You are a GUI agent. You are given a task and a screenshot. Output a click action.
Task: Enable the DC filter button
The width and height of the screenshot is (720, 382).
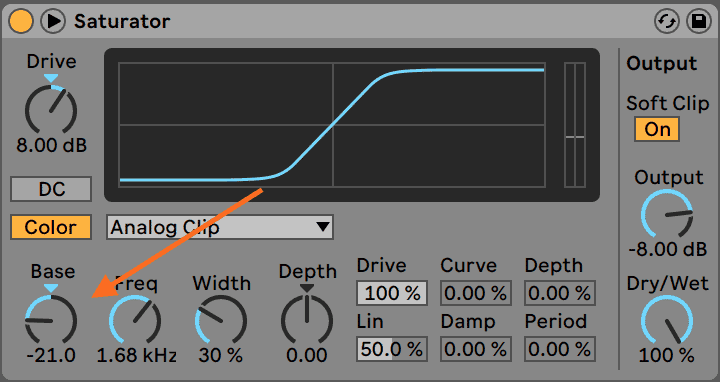tap(51, 189)
